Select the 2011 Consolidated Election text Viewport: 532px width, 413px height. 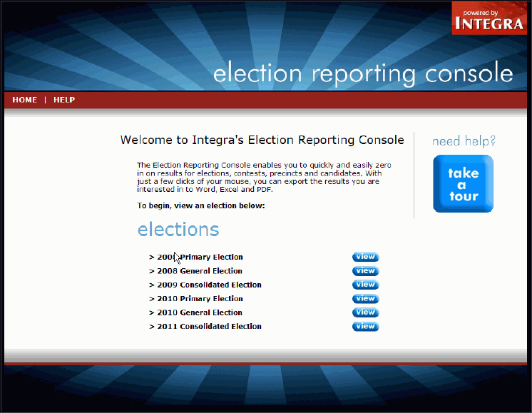point(209,327)
